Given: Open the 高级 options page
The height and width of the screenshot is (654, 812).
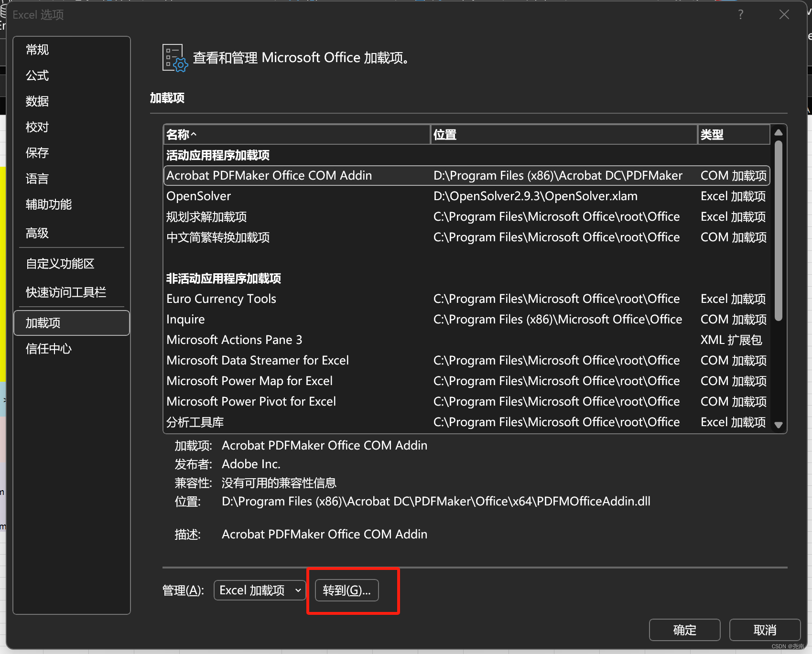Looking at the screenshot, I should (37, 233).
